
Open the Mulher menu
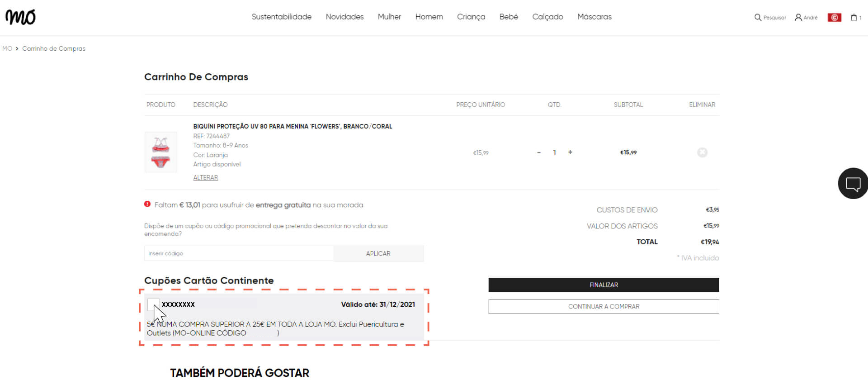(389, 17)
